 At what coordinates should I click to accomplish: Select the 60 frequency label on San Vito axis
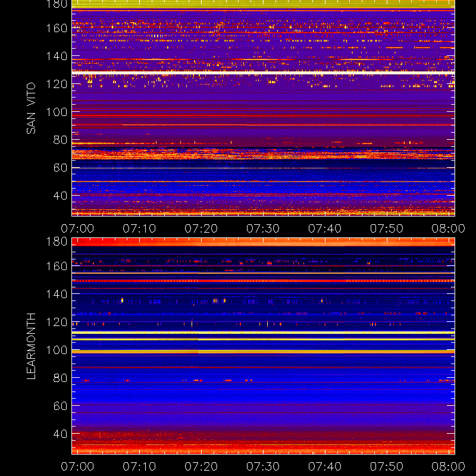point(60,168)
